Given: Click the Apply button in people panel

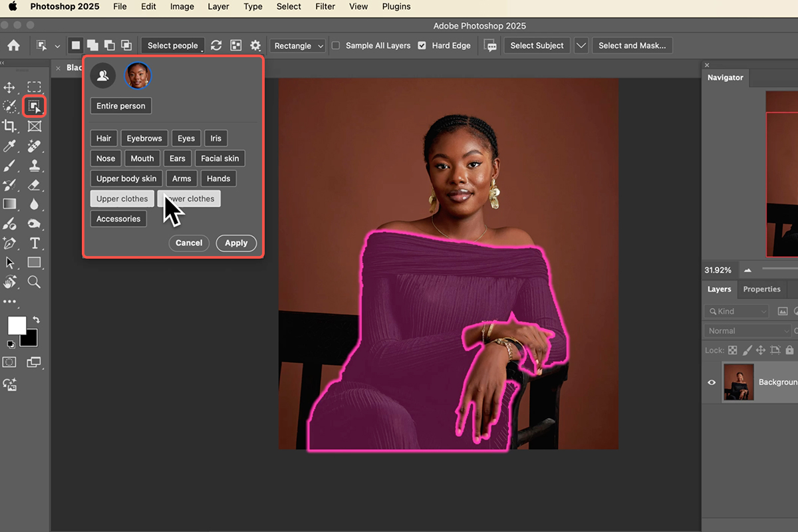Looking at the screenshot, I should (236, 243).
